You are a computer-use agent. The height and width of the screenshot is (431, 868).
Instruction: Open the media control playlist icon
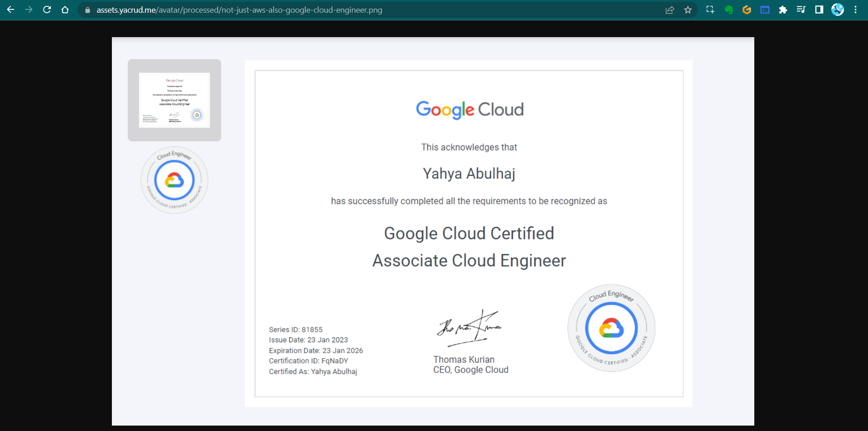point(801,10)
